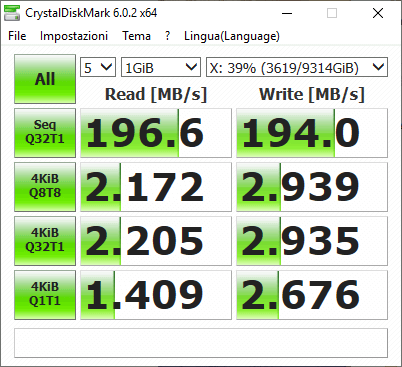
Task: Open the ? help menu
Action: point(167,36)
